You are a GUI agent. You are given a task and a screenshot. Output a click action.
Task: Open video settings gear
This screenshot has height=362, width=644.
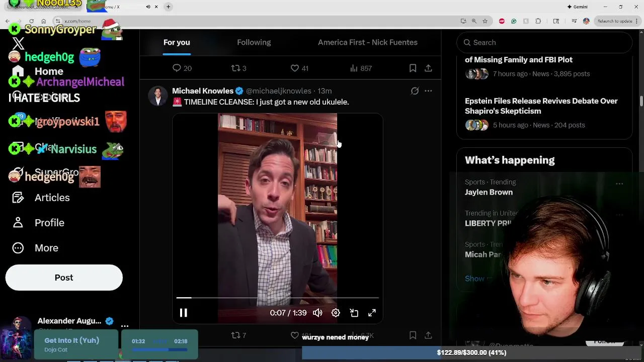(x=336, y=313)
